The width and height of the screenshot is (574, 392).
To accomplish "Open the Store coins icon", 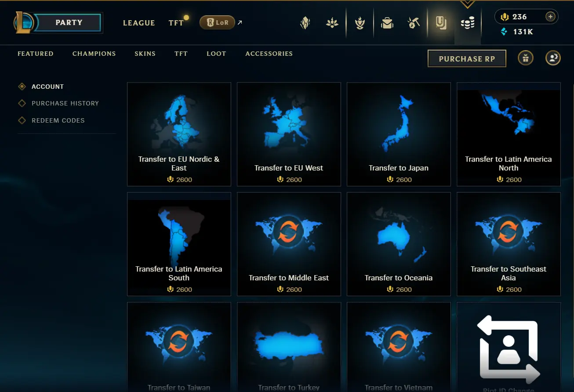I will [468, 23].
